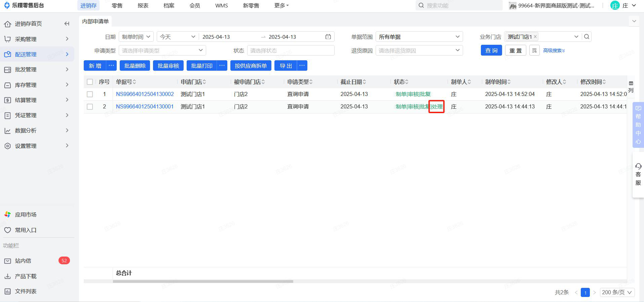
Task: Click the horizontal scrollbar under the table
Action: (203, 281)
